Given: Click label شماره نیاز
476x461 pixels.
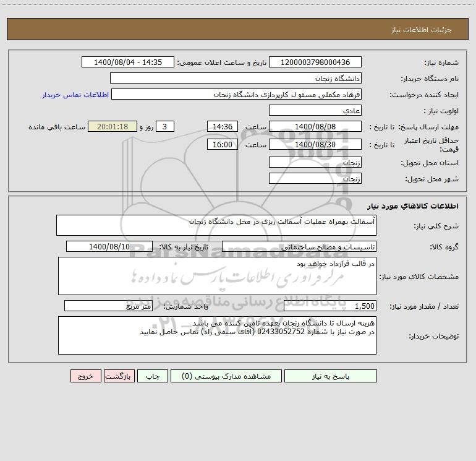Looking at the screenshot, I should pos(441,62).
